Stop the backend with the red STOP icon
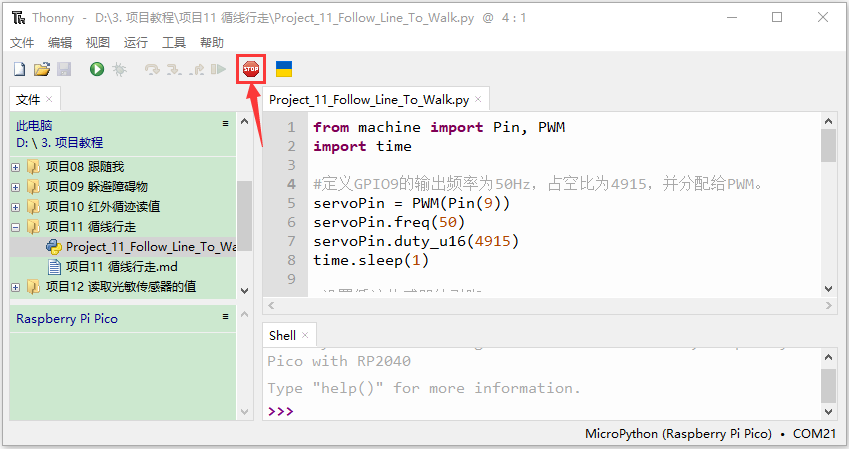The height and width of the screenshot is (449, 849). click(251, 69)
